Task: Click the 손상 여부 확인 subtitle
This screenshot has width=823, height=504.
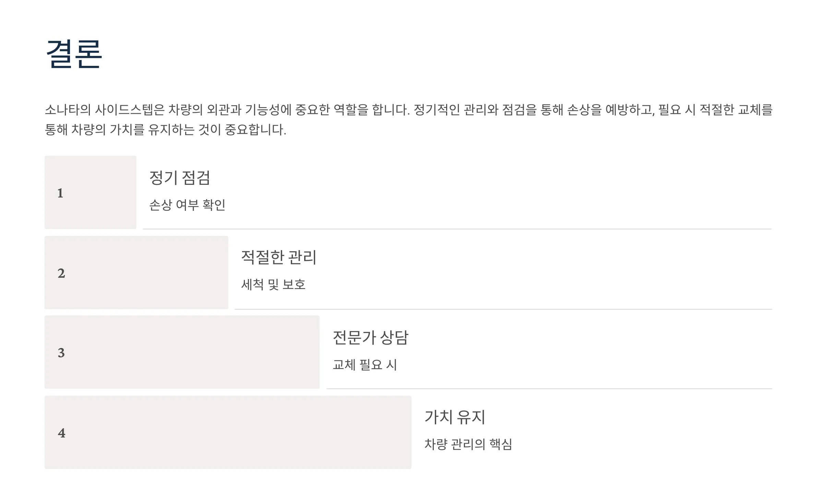Action: point(187,205)
